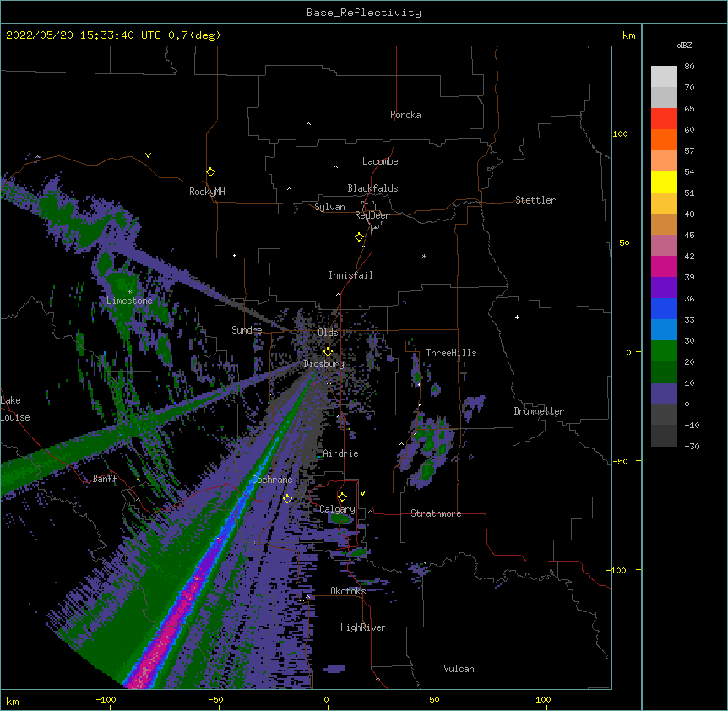Click the Drumheller label
Viewport: 728px width, 711px height.
[539, 411]
